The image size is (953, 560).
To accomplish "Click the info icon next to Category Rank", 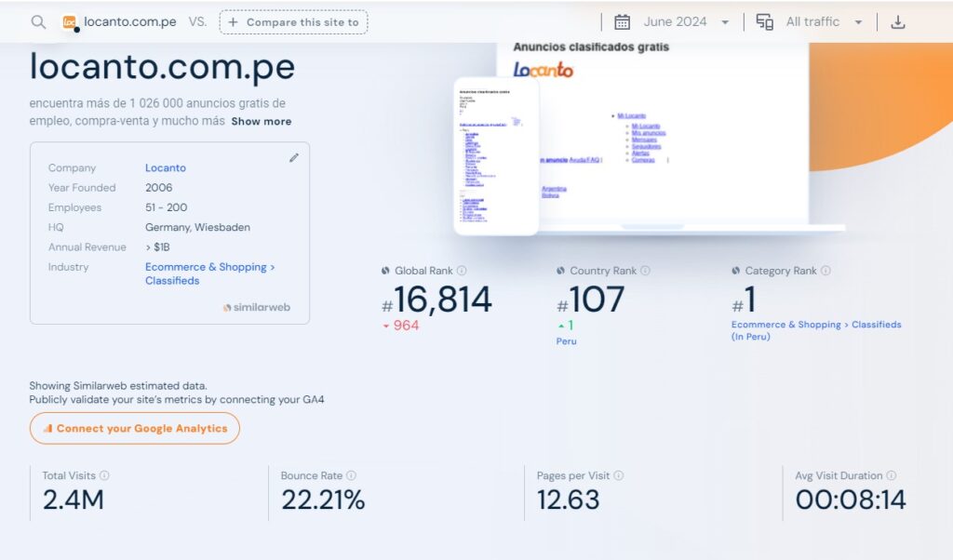I will click(826, 271).
